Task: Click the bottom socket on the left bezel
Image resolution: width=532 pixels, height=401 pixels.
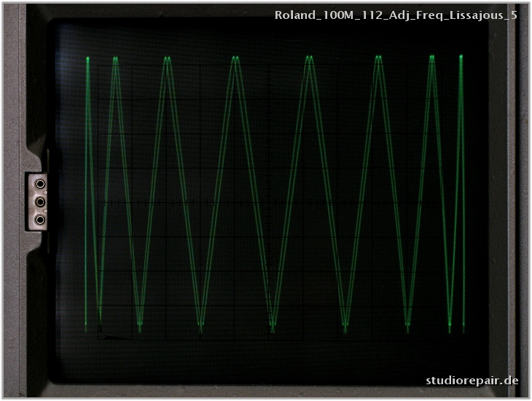Action: tap(39, 218)
